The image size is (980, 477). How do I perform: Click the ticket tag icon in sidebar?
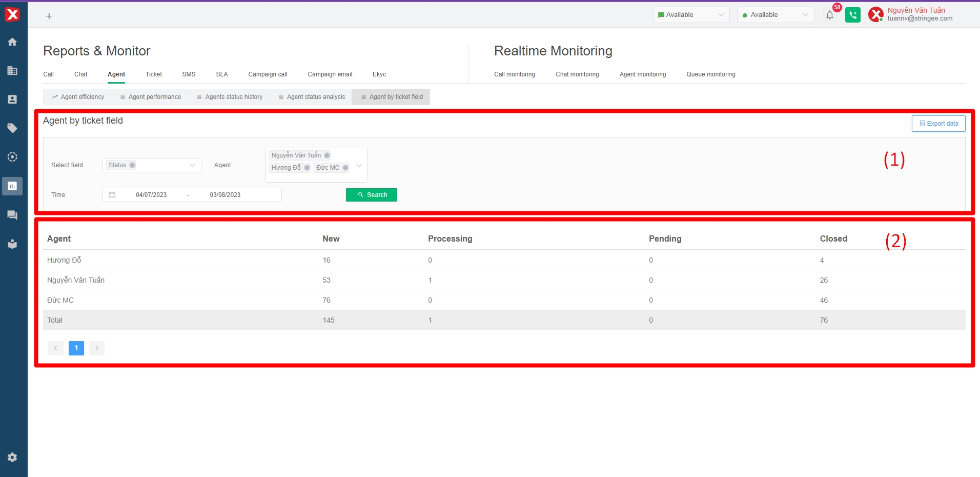pyautogui.click(x=12, y=128)
